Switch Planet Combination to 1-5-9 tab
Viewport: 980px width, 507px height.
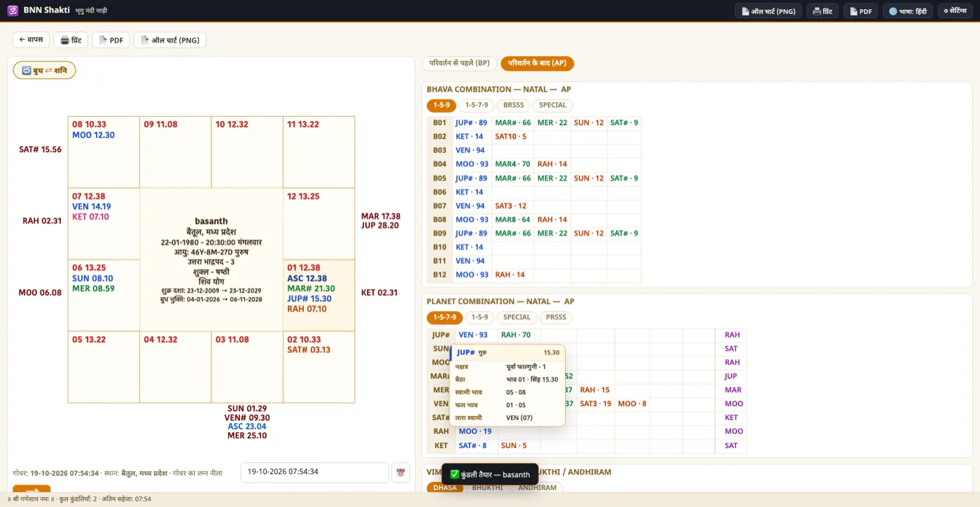point(480,317)
